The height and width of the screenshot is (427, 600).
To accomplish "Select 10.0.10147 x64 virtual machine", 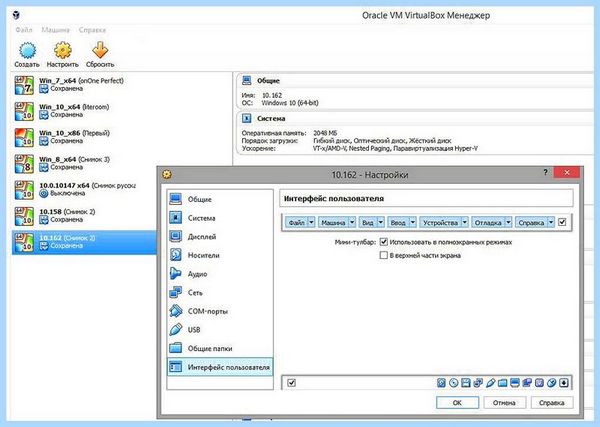I will tap(84, 190).
